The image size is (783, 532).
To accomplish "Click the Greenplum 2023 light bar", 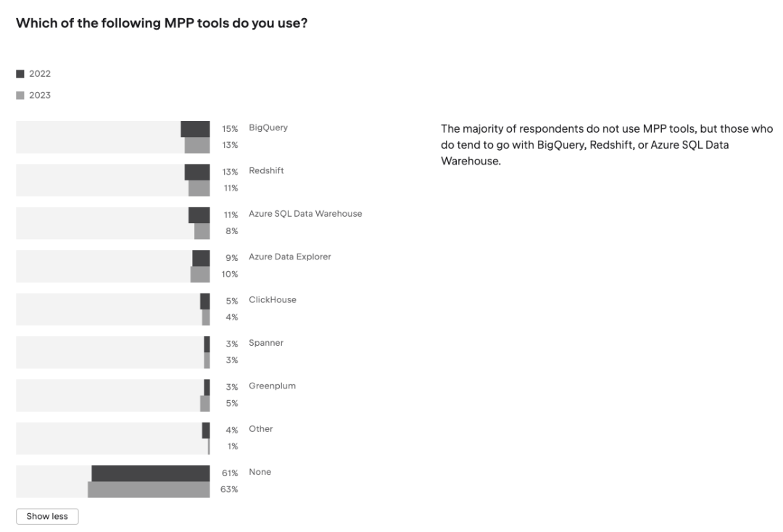I will click(x=204, y=403).
